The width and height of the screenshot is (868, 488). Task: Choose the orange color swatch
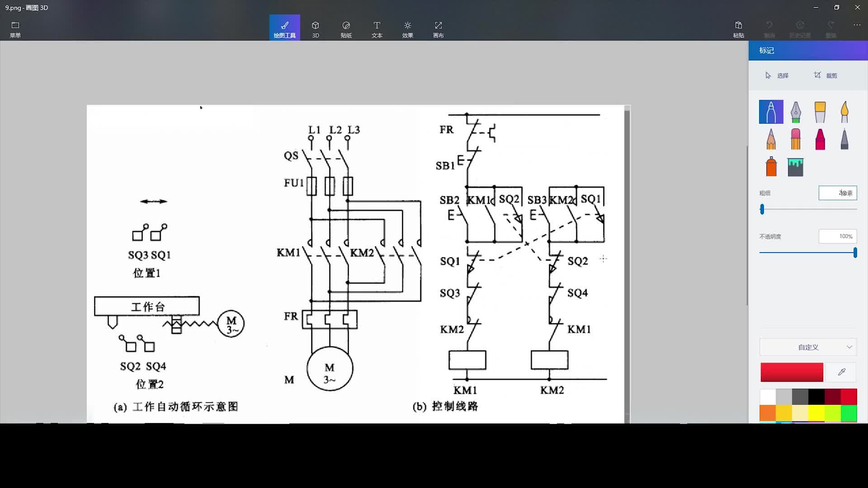[x=768, y=413]
